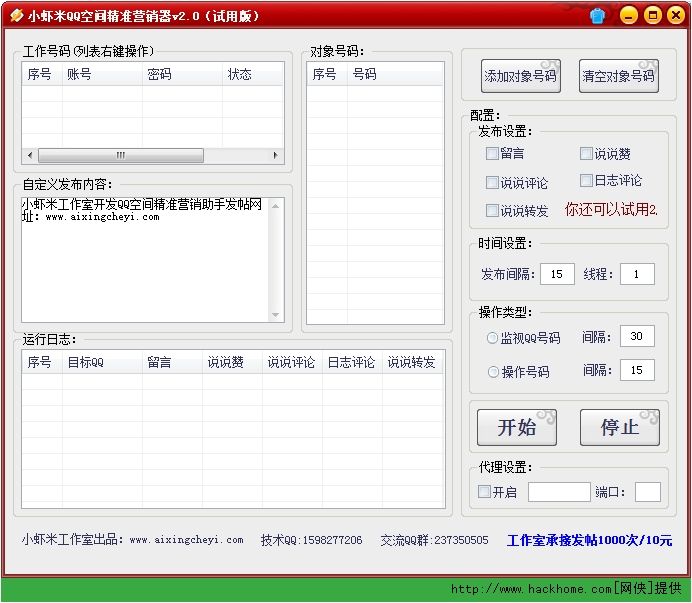Click the content box scroll up arrow
The image size is (692, 603).
point(275,206)
